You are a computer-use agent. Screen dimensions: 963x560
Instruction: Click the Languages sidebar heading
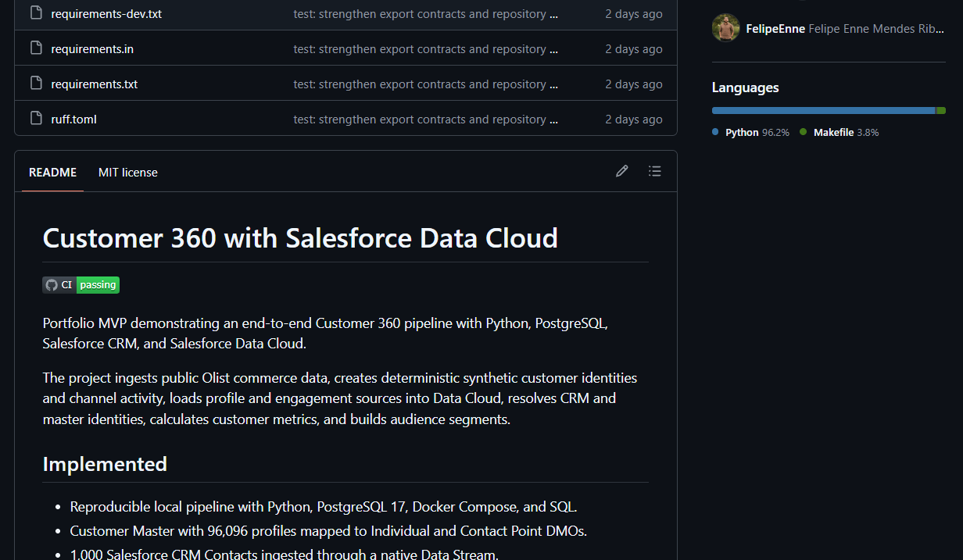745,87
